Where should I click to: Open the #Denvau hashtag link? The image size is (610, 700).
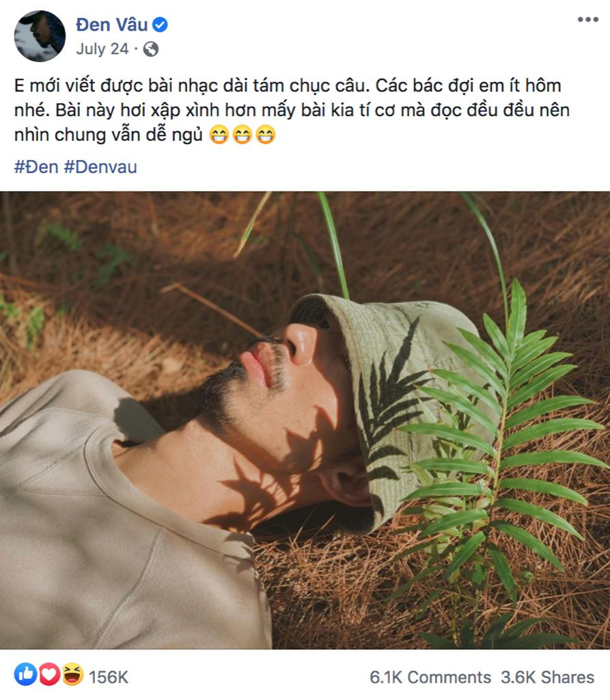(101, 165)
